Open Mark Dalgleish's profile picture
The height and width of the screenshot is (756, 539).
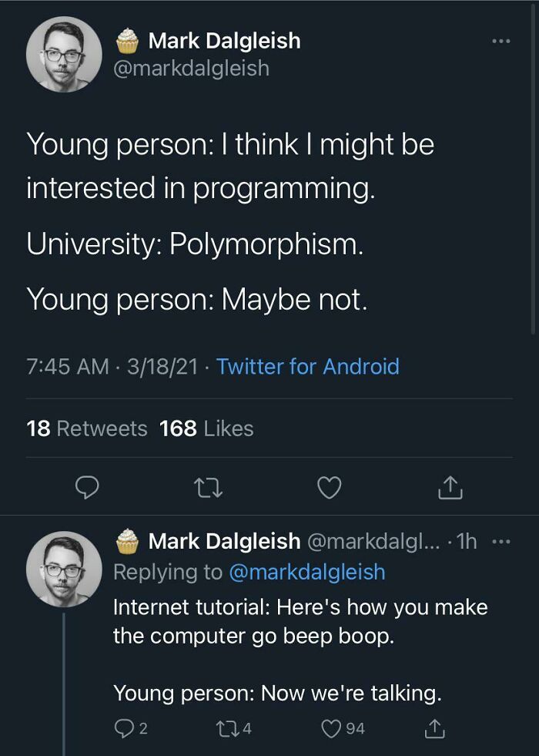click(x=65, y=53)
